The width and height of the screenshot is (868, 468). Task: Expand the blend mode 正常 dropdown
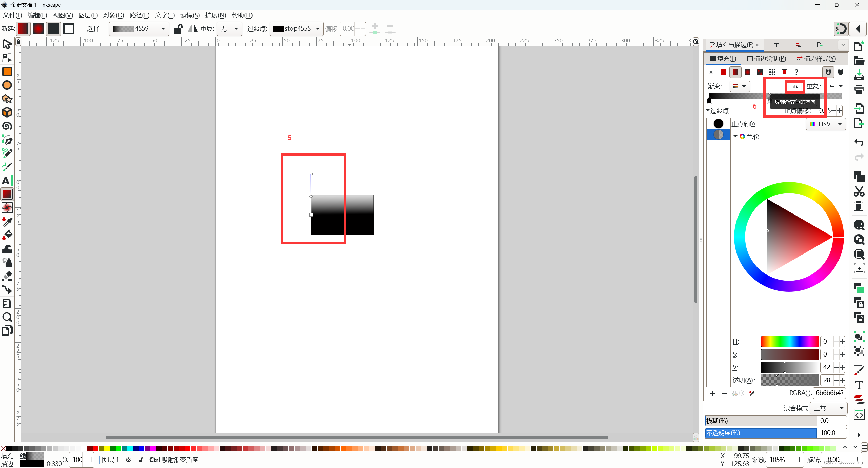(828, 408)
